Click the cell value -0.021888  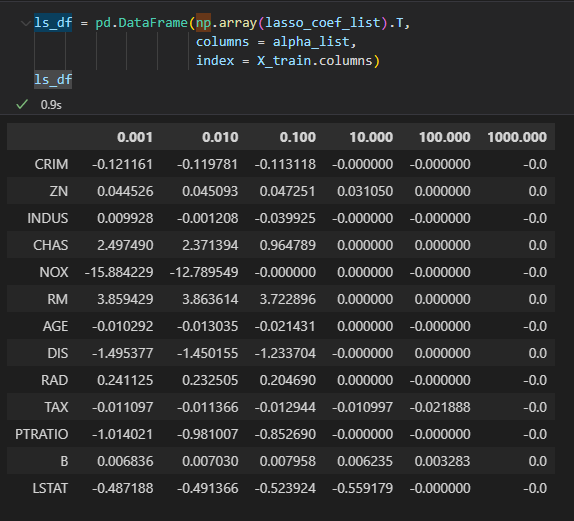pos(440,407)
